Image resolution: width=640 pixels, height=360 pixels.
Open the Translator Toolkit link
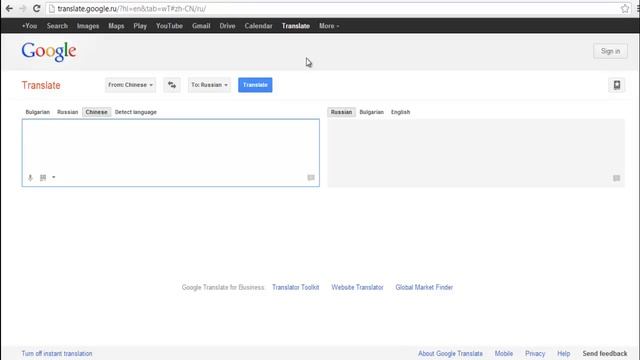[x=296, y=287]
